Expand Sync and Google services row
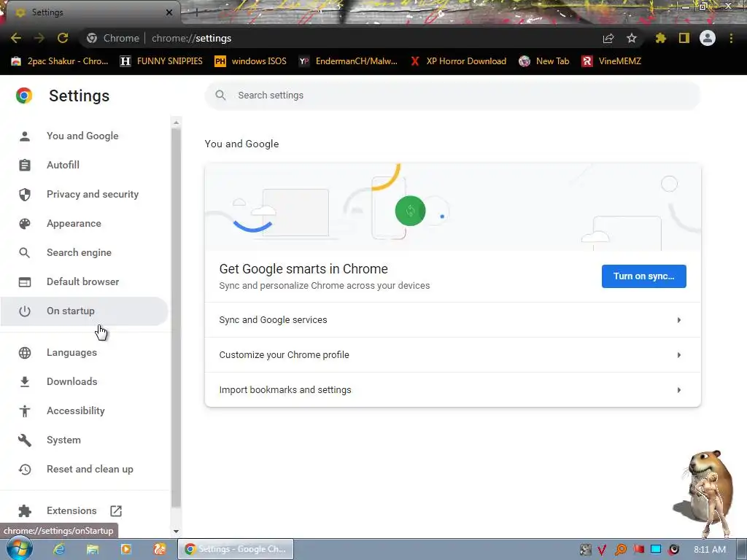This screenshot has height=560, width=747. click(x=452, y=320)
